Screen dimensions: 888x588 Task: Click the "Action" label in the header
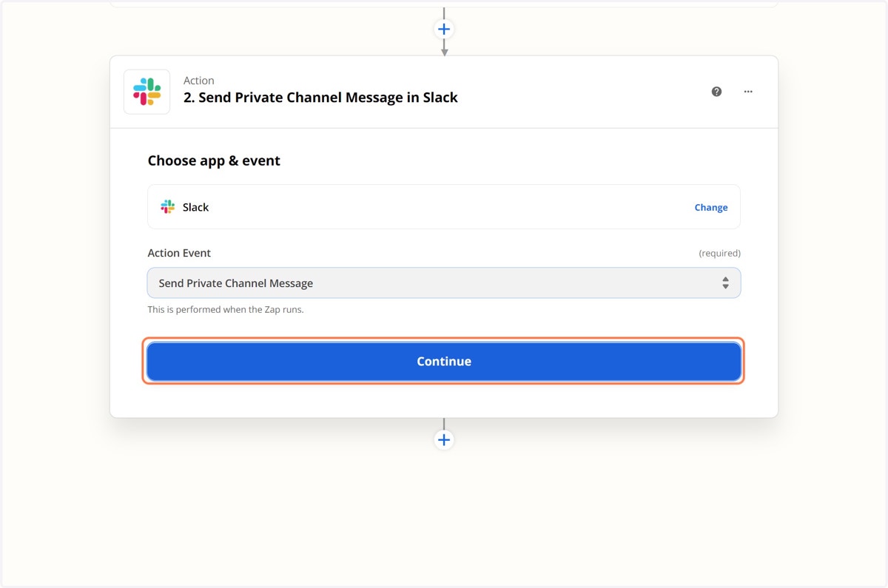point(199,81)
